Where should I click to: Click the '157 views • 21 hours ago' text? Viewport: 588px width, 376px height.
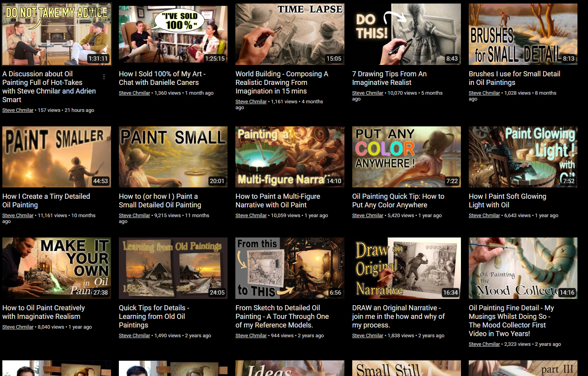pos(66,110)
